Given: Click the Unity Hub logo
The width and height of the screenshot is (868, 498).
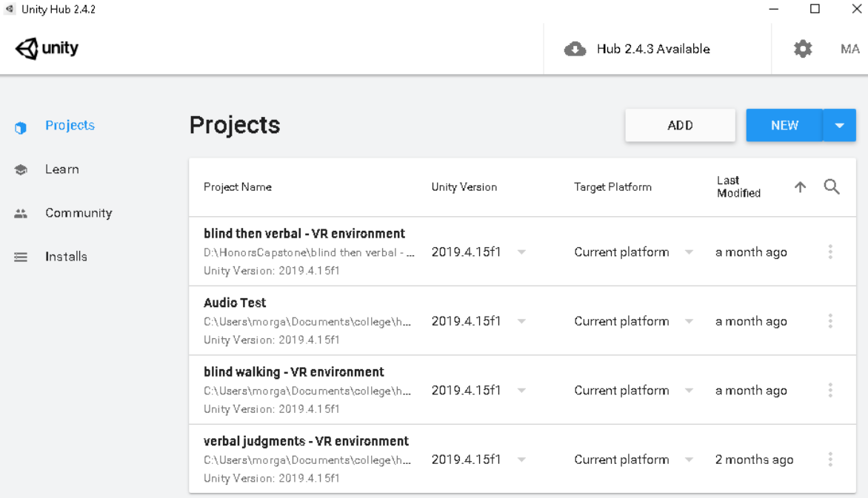Looking at the screenshot, I should tap(46, 47).
